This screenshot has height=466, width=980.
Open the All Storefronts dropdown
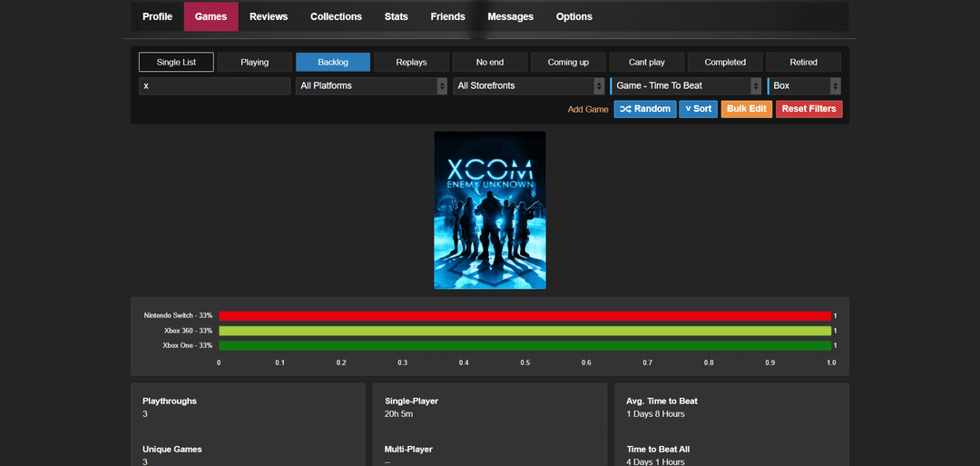click(529, 86)
